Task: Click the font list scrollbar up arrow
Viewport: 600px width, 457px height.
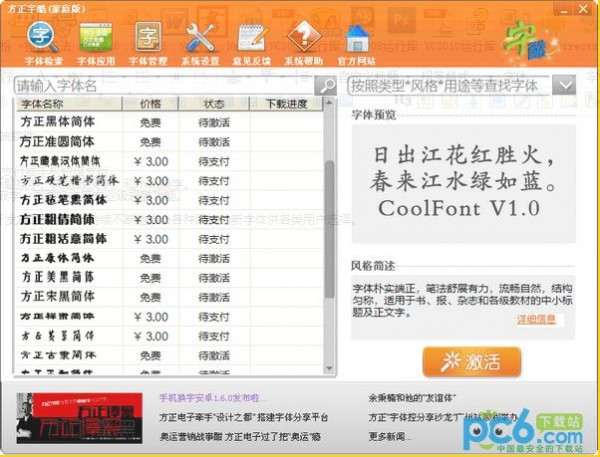Action: coord(329,102)
